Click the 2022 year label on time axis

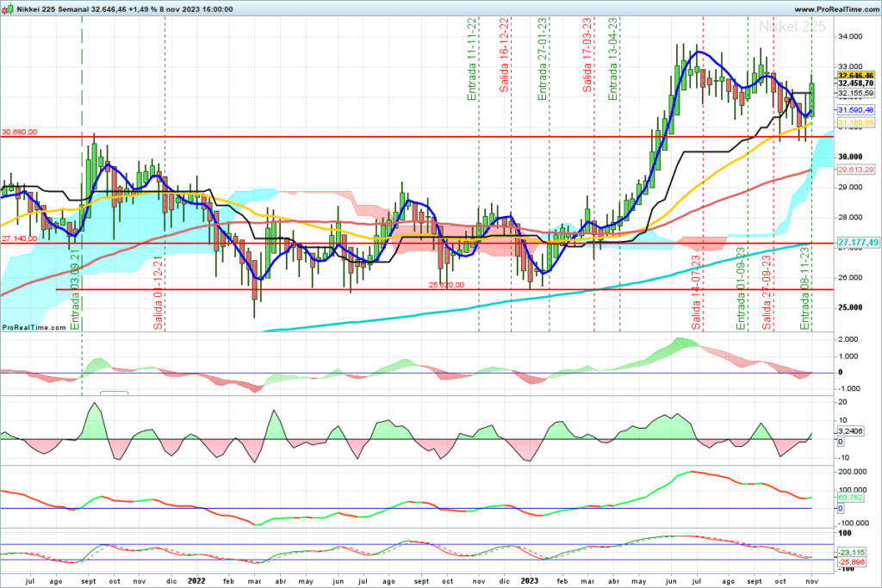[196, 581]
